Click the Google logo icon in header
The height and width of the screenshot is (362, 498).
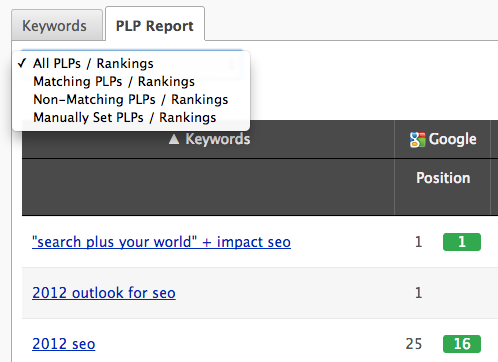tap(418, 140)
